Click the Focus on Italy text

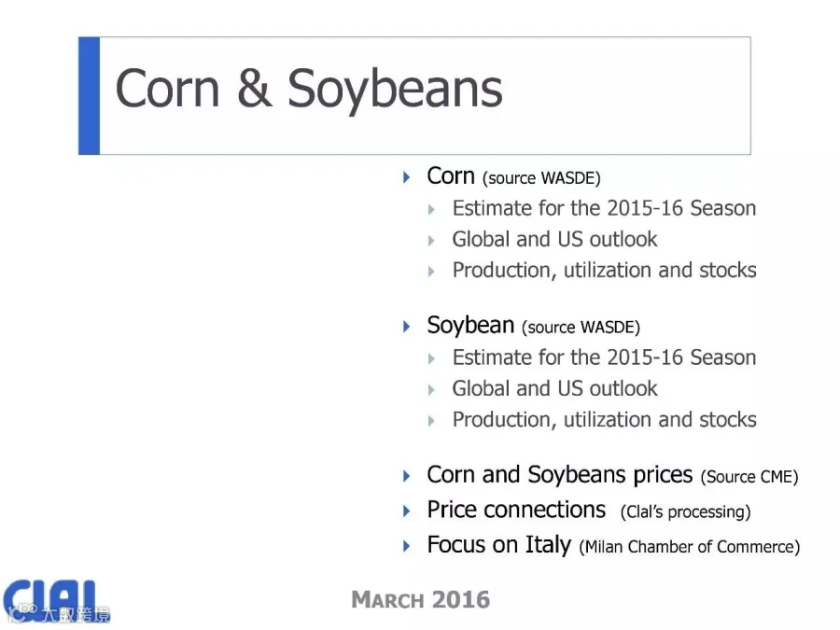498,545
